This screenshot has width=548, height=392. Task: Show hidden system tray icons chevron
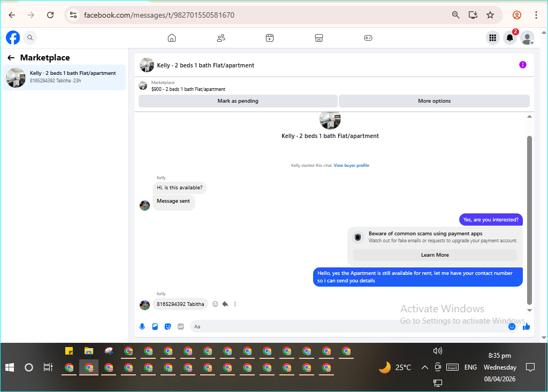(424, 367)
